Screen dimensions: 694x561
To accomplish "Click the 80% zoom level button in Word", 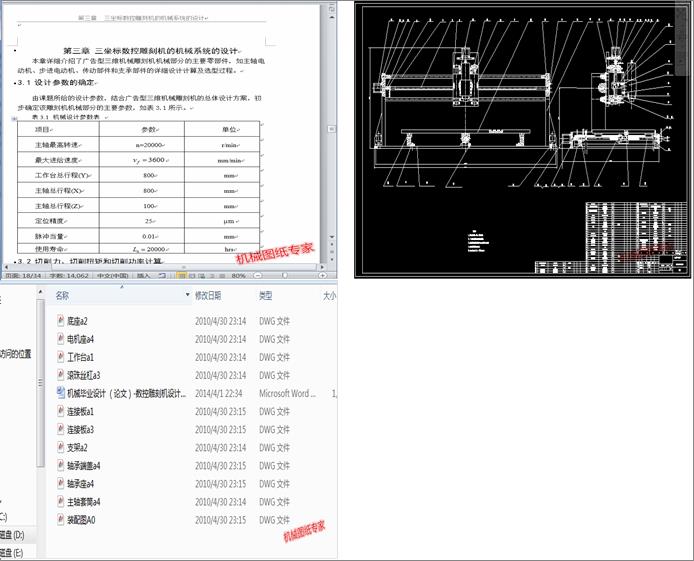I will coord(238,276).
